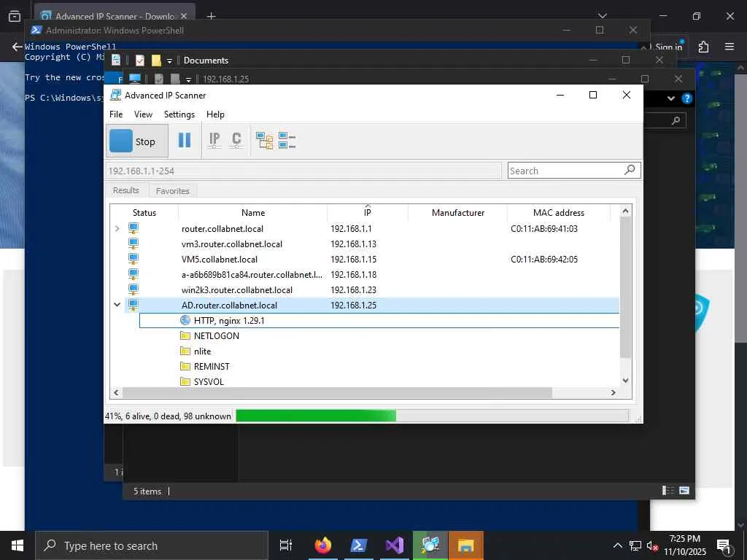
Task: Sort by IP column header
Action: (x=368, y=213)
